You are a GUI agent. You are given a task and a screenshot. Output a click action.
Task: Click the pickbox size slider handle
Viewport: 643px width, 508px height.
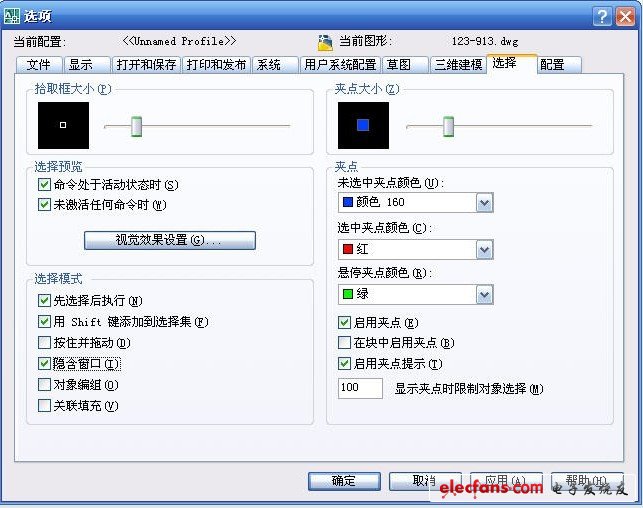tap(137, 126)
